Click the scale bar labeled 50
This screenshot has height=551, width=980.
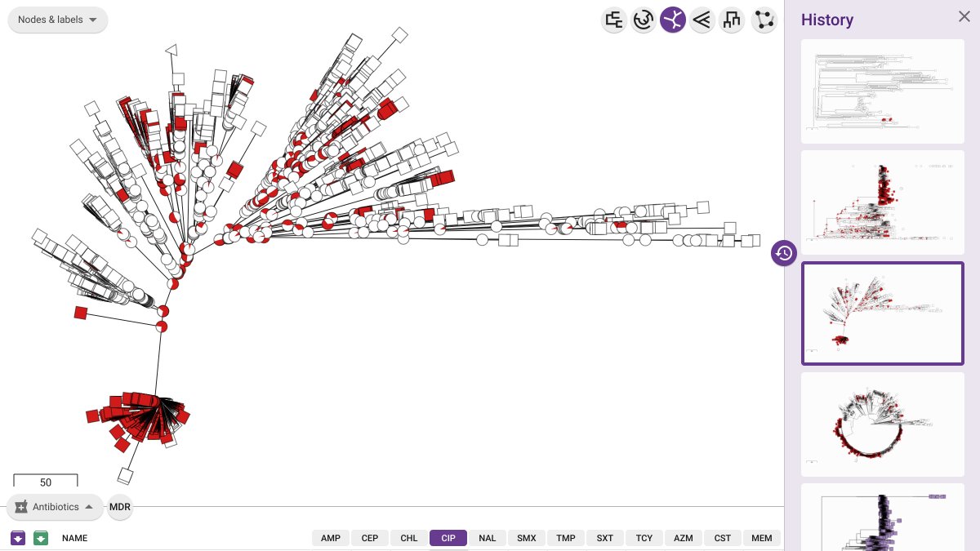(x=46, y=481)
